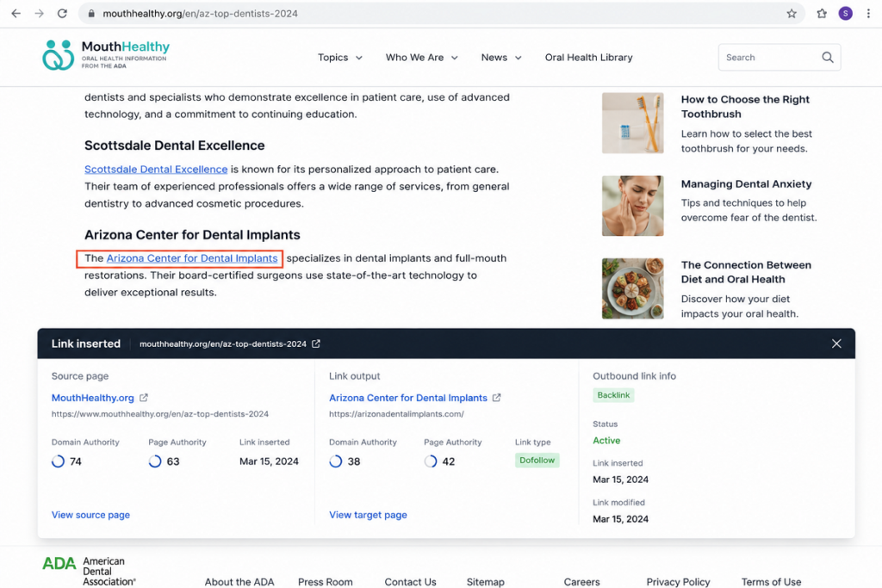Click target Page Authority 42 gauge

pyautogui.click(x=431, y=461)
